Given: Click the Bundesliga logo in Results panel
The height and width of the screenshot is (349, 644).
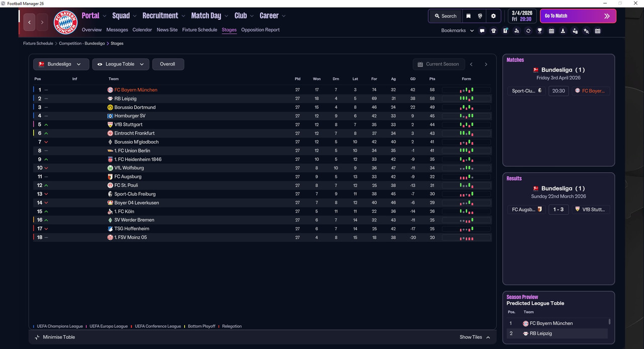Looking at the screenshot, I should 536,188.
